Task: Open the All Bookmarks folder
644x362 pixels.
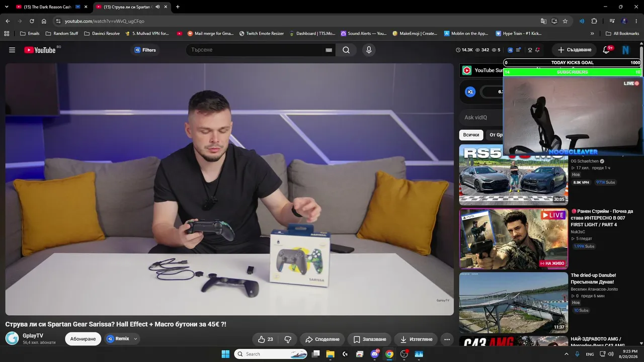Action: click(622, 34)
